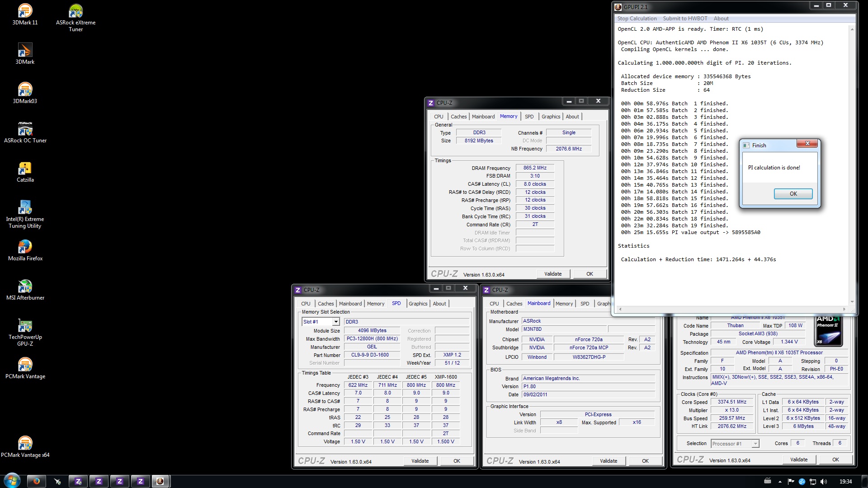The height and width of the screenshot is (488, 868).
Task: Open the Action Center flag tray icon
Action: coord(791,482)
